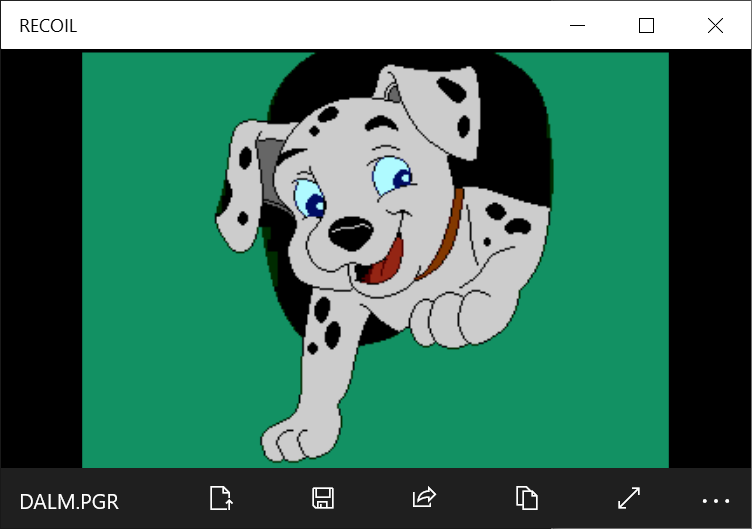
Task: Click the black border left of the image
Action: pos(40,260)
